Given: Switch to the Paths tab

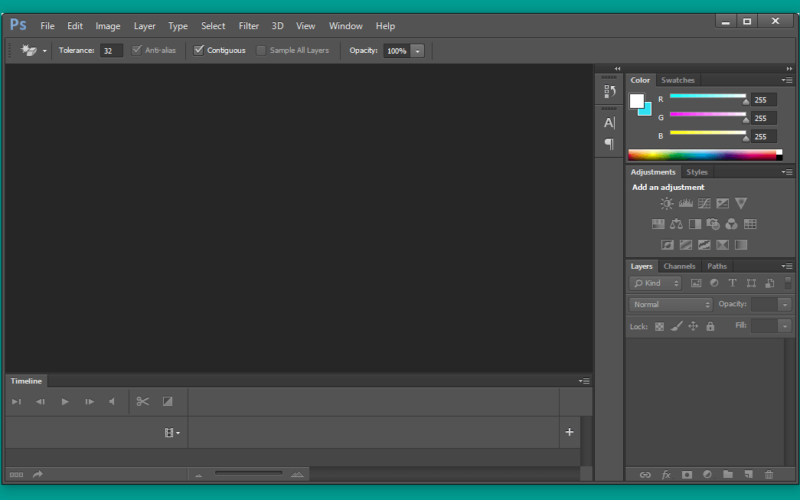Looking at the screenshot, I should [x=717, y=266].
